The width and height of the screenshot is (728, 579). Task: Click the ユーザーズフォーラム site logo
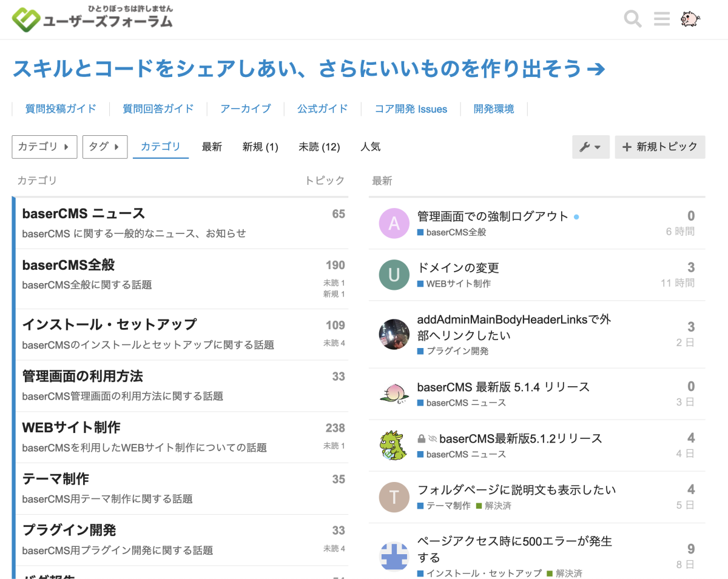coord(93,19)
